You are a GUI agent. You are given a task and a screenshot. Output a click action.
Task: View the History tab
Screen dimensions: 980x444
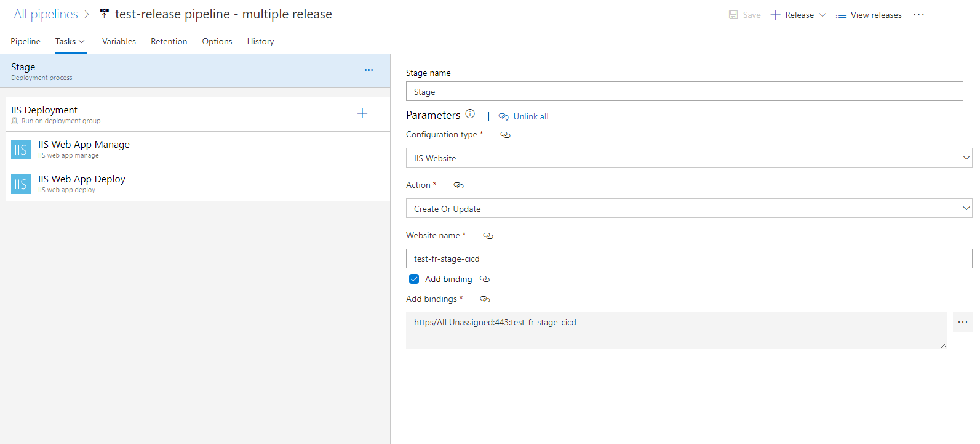(261, 41)
